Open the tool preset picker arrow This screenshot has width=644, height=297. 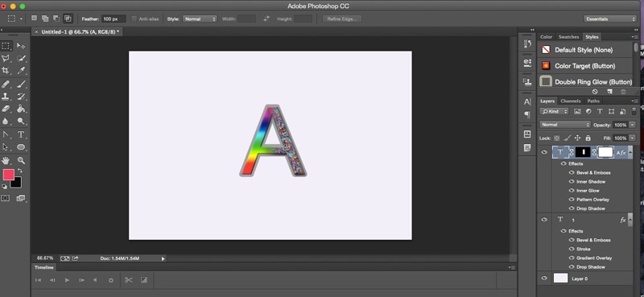tap(22, 19)
